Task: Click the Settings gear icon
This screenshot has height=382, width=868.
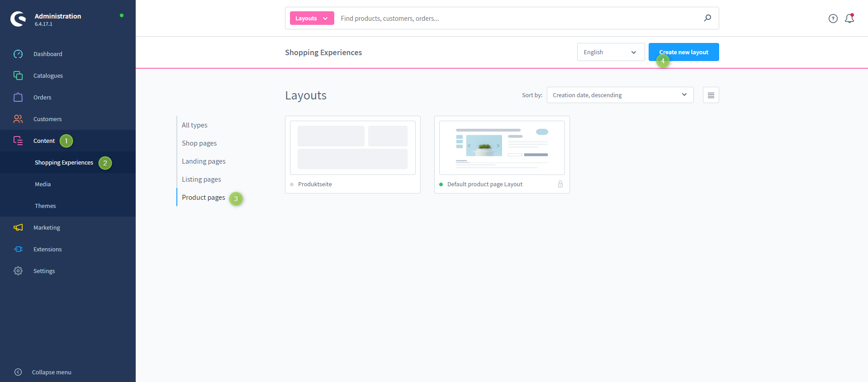Action: coord(18,271)
